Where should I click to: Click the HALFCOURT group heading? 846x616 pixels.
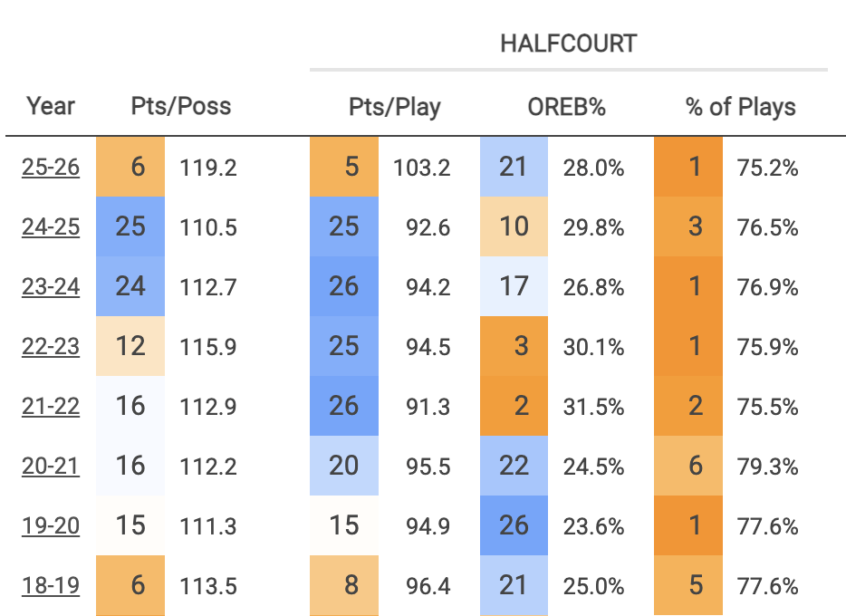[568, 43]
